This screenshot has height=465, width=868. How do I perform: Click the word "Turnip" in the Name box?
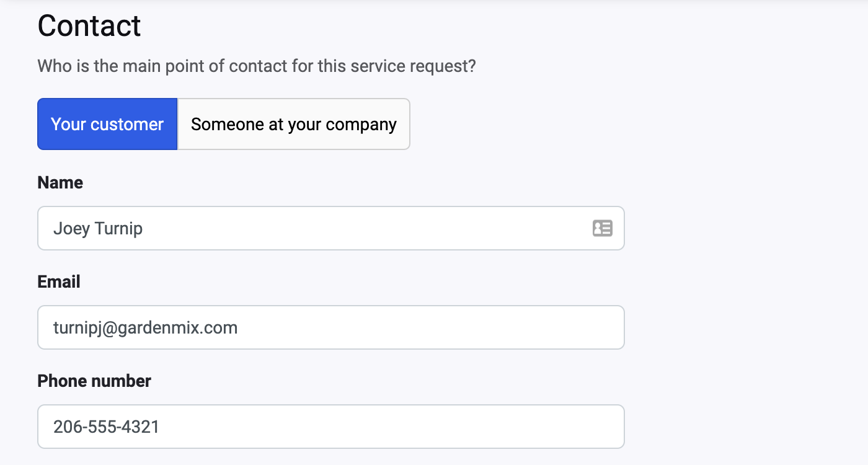[x=119, y=229]
